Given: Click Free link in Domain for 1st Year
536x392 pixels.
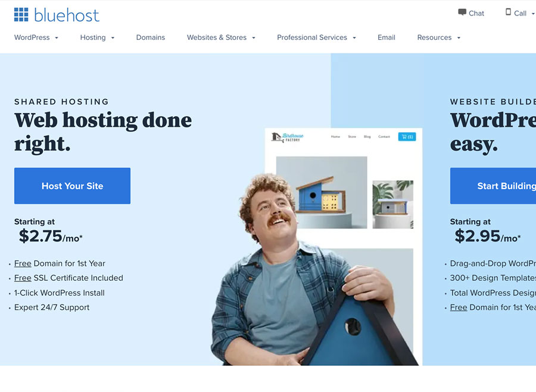Looking at the screenshot, I should pos(23,264).
